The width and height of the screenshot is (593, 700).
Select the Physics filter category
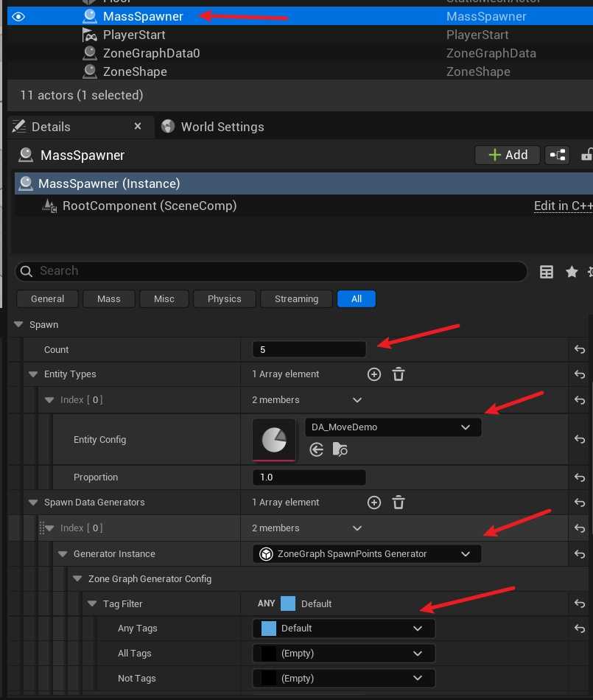tap(224, 299)
